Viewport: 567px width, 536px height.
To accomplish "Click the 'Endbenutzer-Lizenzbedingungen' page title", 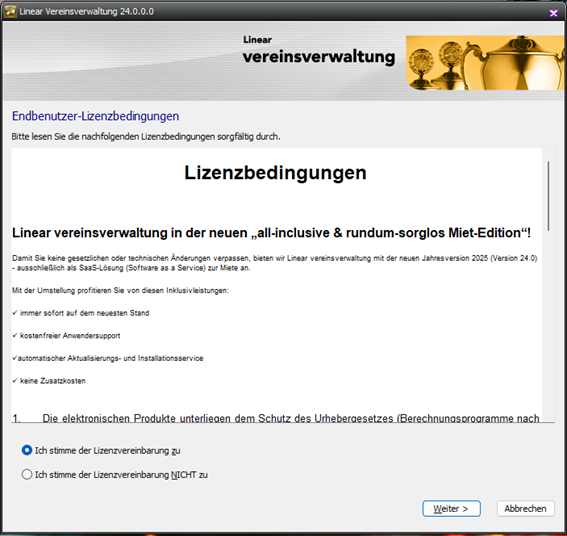I will (95, 116).
